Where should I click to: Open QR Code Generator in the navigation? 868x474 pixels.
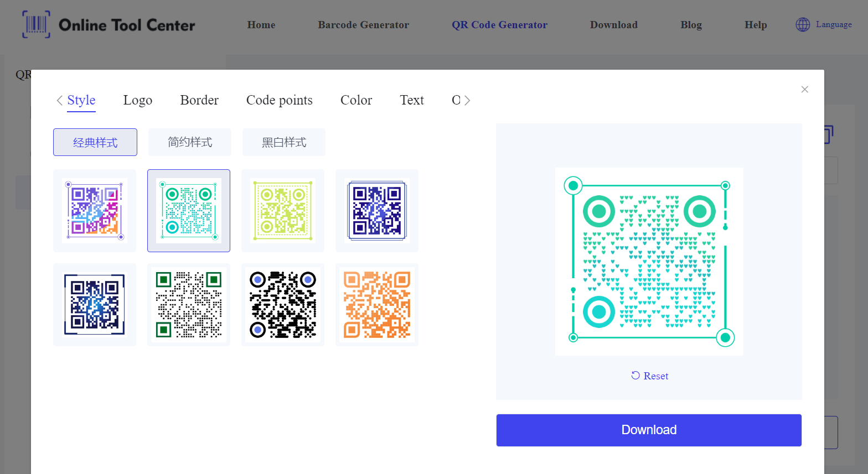point(500,25)
